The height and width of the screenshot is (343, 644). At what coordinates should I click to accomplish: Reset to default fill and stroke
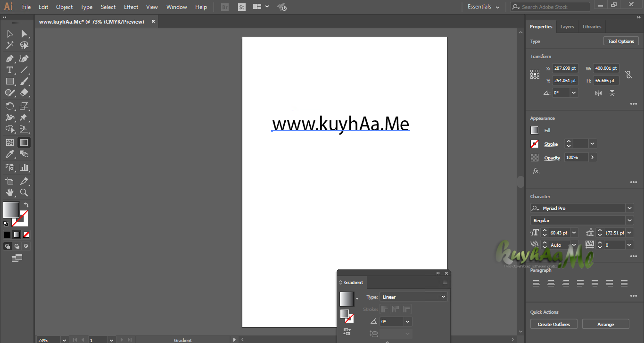click(6, 224)
